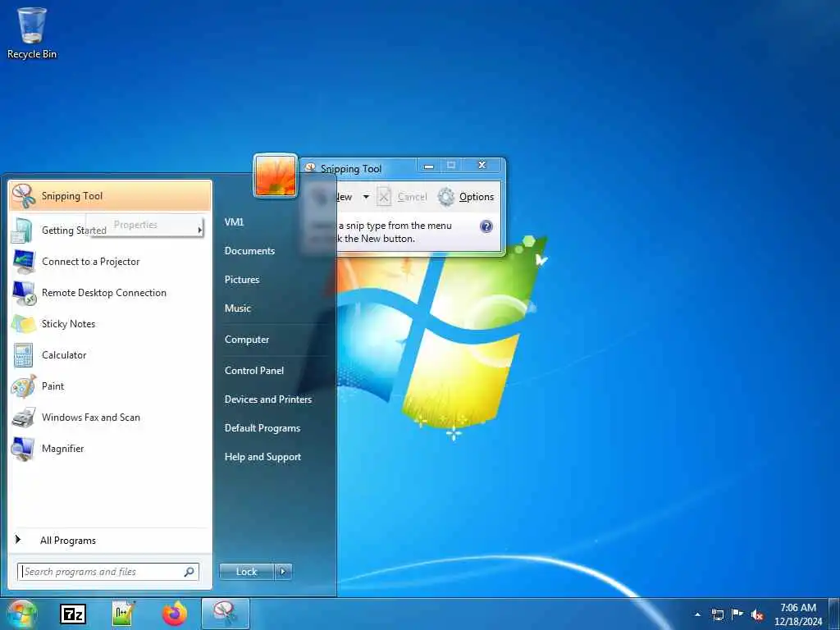Open 7-Zip from the taskbar

pyautogui.click(x=72, y=614)
